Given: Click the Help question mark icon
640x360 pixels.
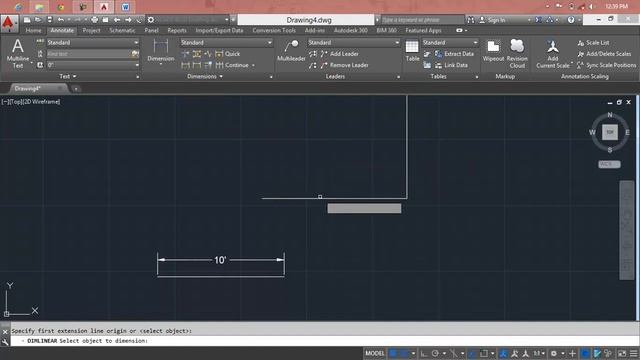Looking at the screenshot, I should click(571, 20).
